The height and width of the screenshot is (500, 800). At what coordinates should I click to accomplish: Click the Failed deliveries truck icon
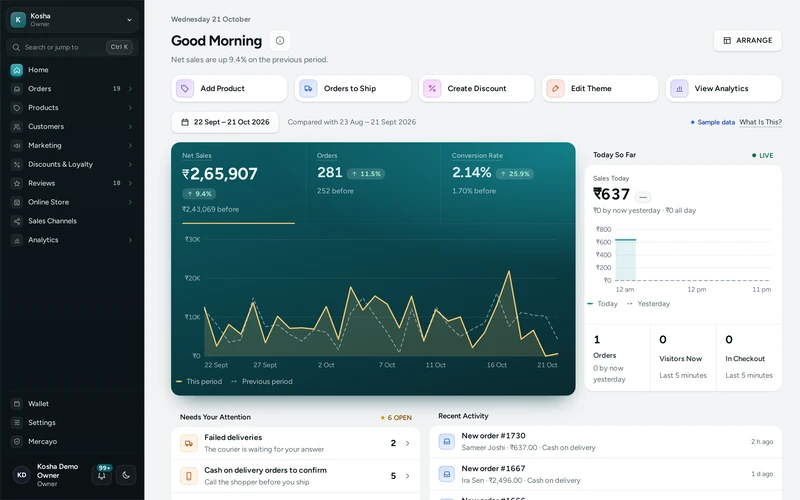(188, 443)
